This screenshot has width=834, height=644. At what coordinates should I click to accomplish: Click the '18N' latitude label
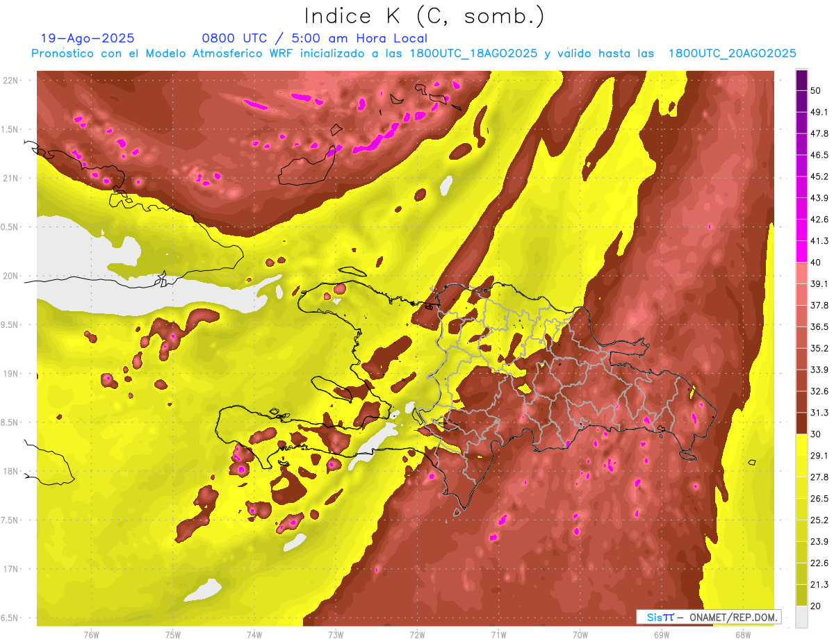[11, 472]
